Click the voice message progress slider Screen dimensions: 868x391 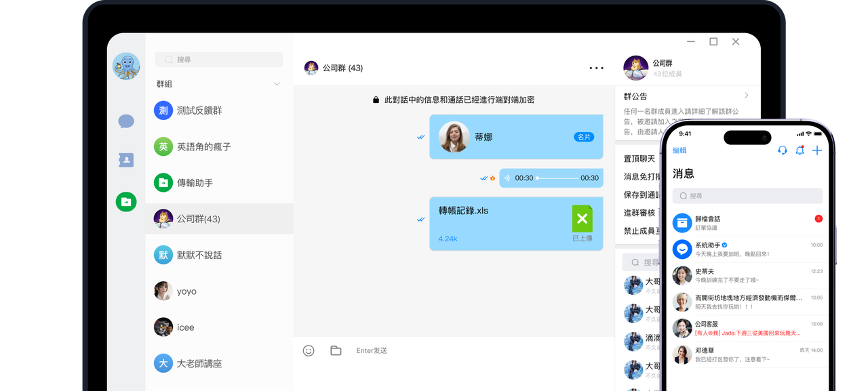(x=557, y=178)
